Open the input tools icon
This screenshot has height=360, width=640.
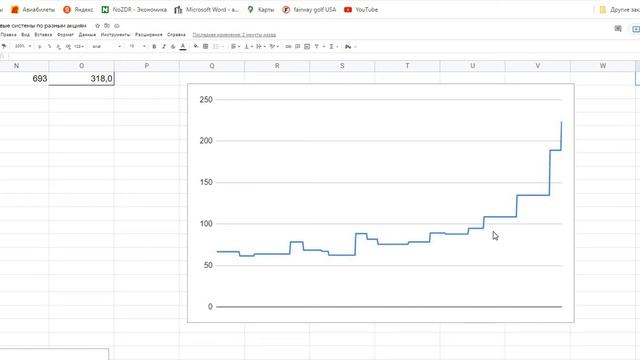348,47
